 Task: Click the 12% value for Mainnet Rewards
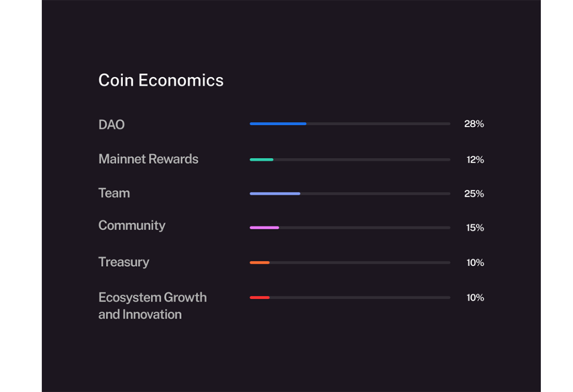point(475,160)
